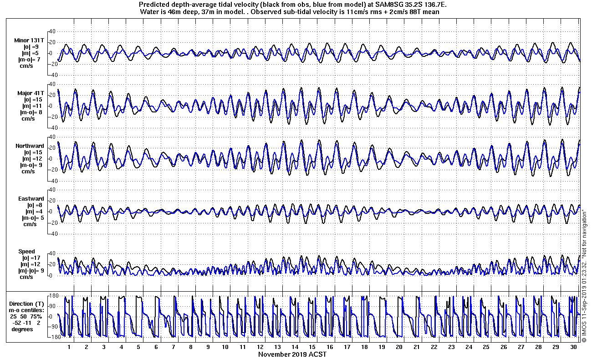Click day '13' tick on the date axis

[277, 347]
